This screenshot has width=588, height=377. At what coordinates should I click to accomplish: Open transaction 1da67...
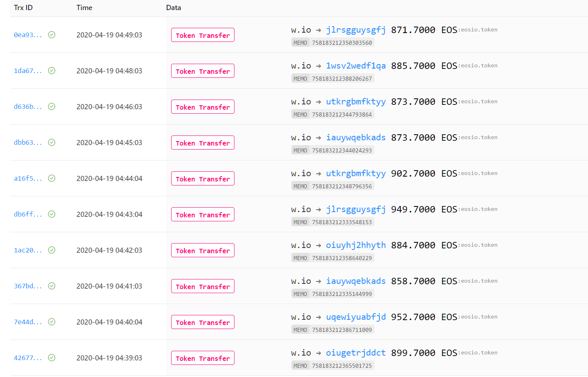click(x=28, y=71)
